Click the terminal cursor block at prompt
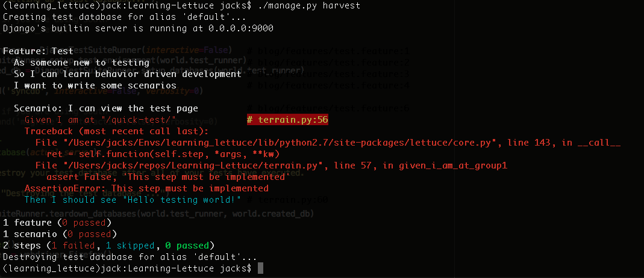The height and width of the screenshot is (278, 644). [x=260, y=268]
